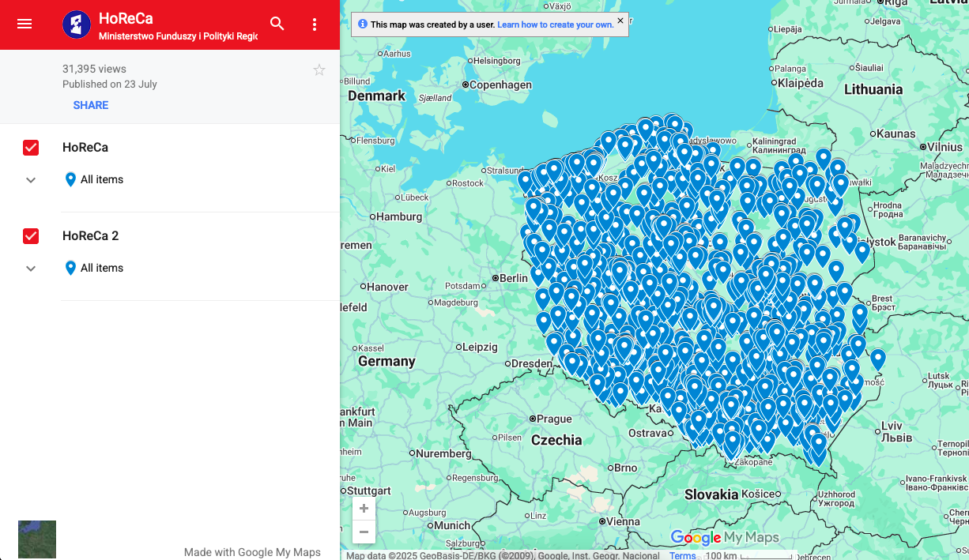Open the three-dot more options menu
The height and width of the screenshot is (560, 969).
coord(315,24)
